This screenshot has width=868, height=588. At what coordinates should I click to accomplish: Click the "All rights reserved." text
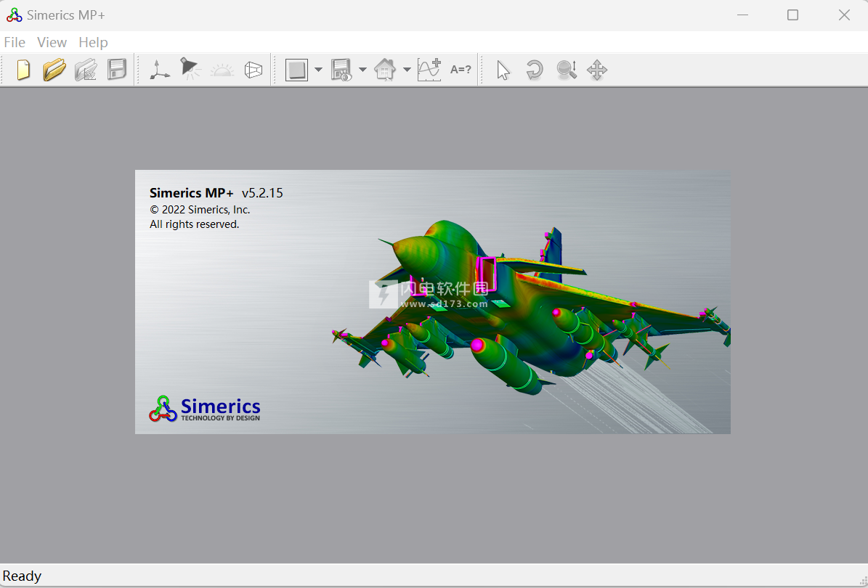(195, 224)
